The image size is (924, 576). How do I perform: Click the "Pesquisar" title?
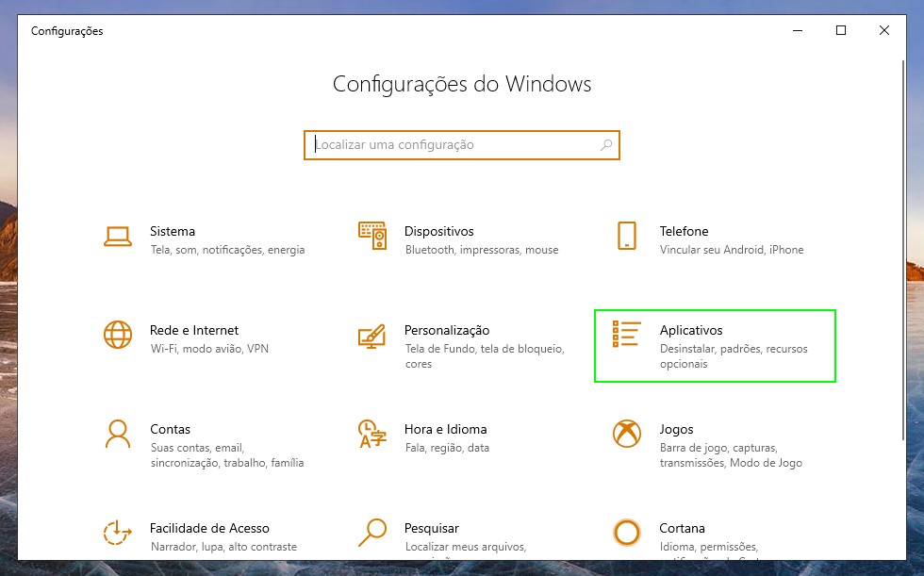click(432, 528)
